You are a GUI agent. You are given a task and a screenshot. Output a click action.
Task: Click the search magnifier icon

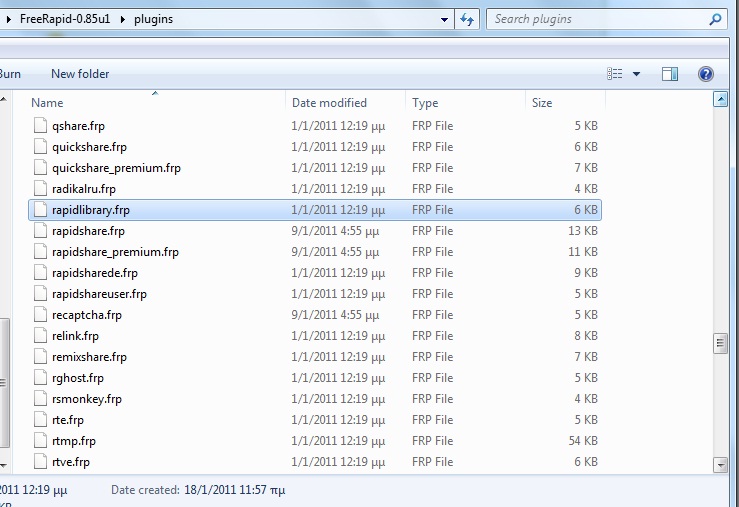pos(714,19)
